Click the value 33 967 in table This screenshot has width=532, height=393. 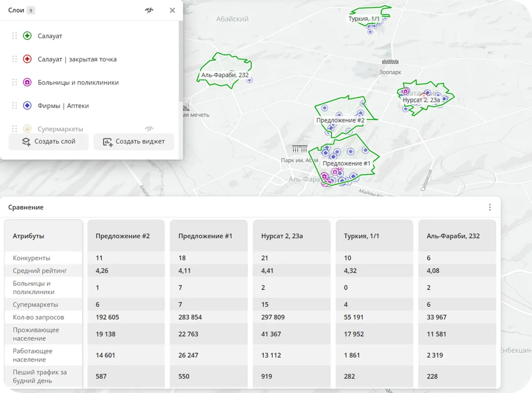(437, 317)
